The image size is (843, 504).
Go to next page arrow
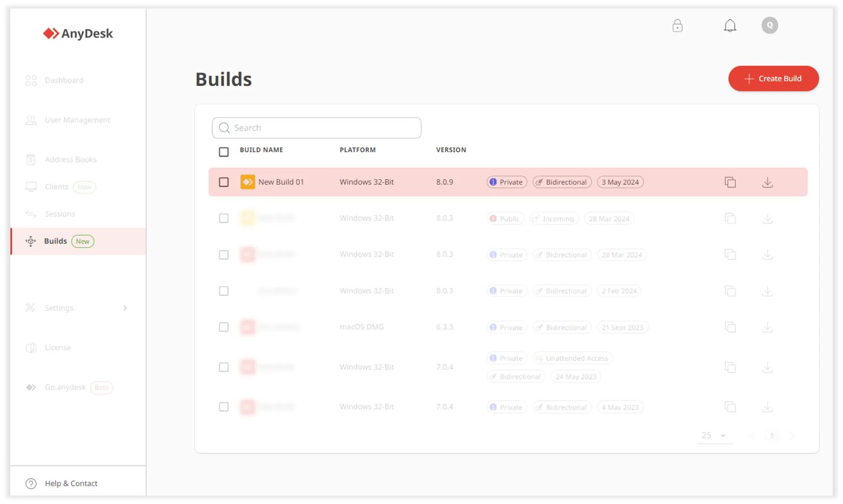click(792, 436)
